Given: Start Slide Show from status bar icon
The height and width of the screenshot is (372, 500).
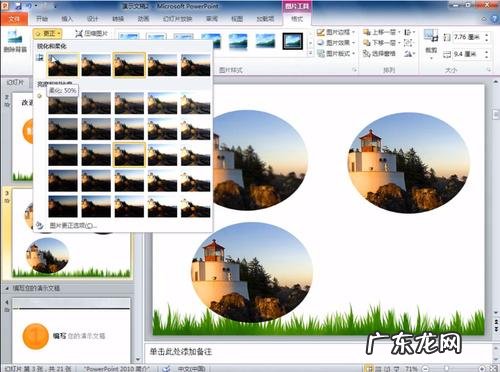Looking at the screenshot, I should tap(395, 369).
